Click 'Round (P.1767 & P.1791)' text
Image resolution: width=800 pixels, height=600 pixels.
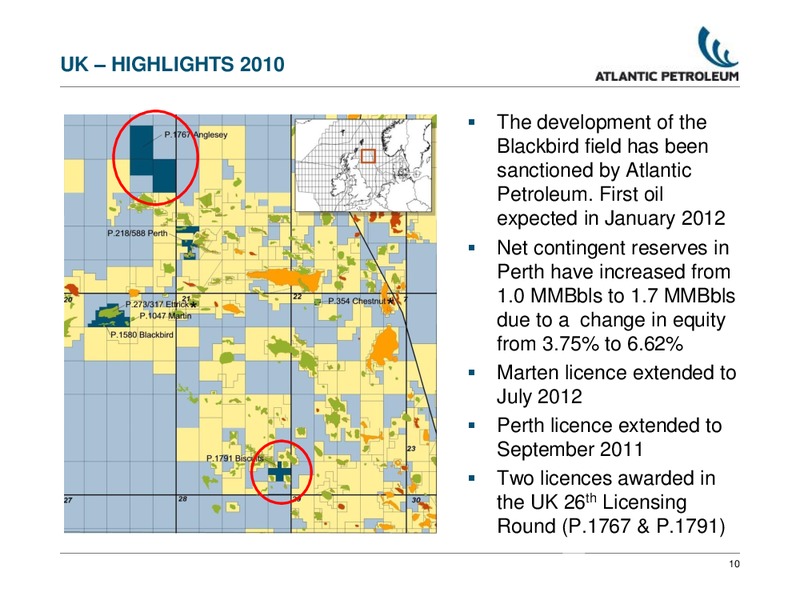click(x=611, y=526)
